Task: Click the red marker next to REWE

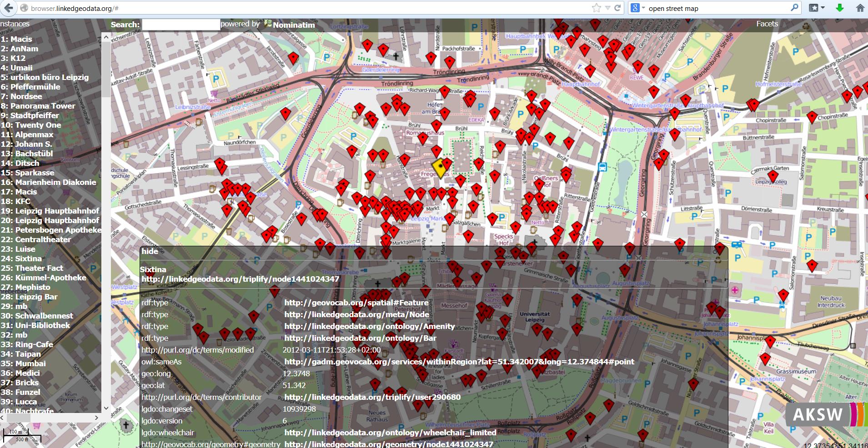Action: pyautogui.click(x=638, y=66)
